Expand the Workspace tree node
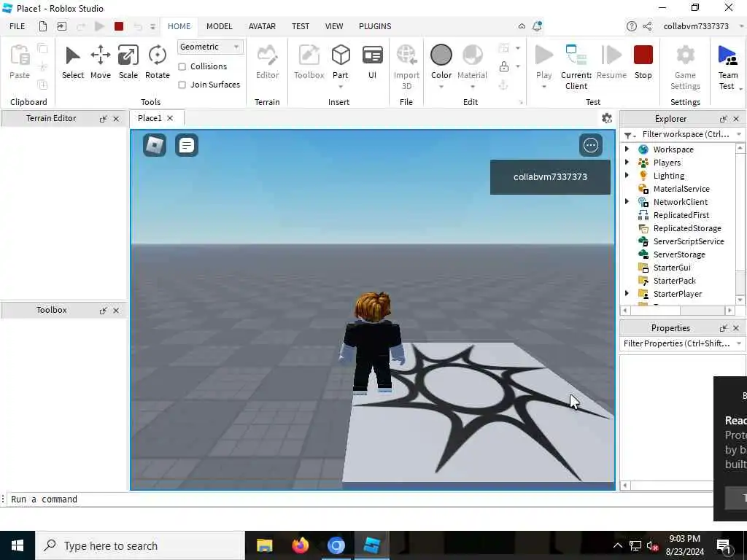747x560 pixels. tap(627, 149)
